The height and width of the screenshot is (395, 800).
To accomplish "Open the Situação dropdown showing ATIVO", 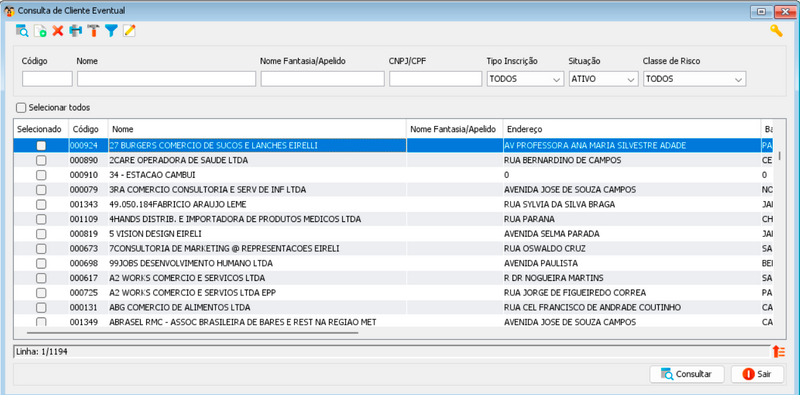I will [x=604, y=79].
